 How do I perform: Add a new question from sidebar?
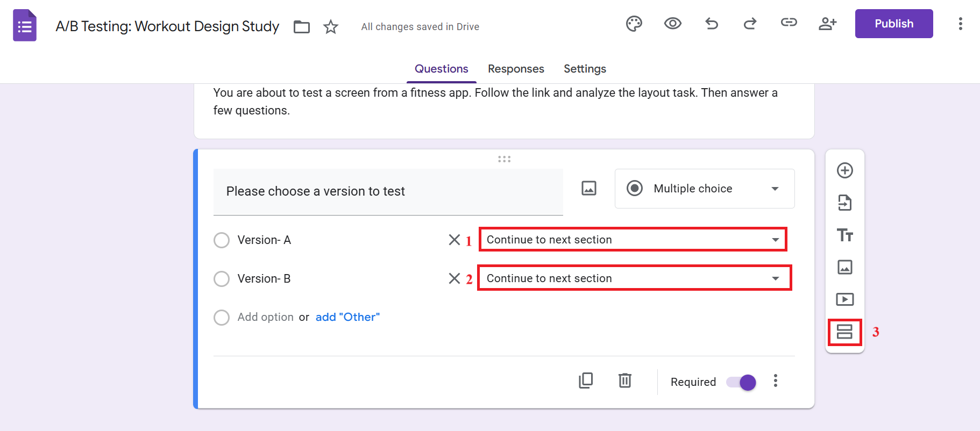(844, 171)
